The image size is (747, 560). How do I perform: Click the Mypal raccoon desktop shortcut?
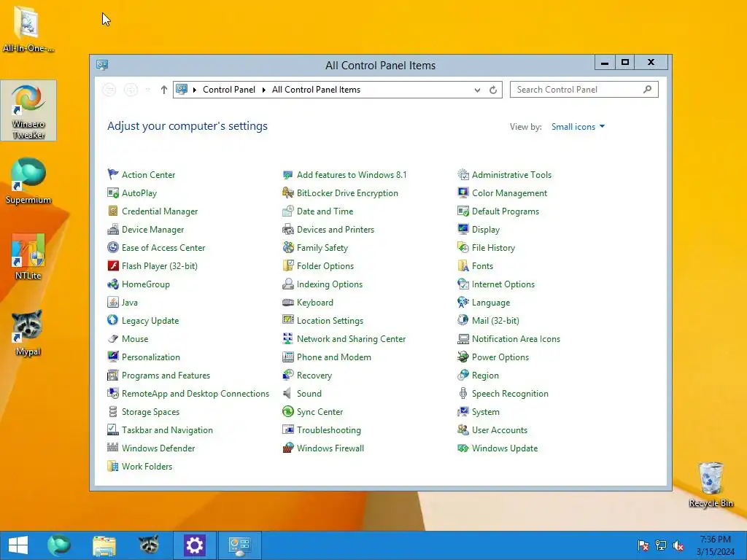28,332
